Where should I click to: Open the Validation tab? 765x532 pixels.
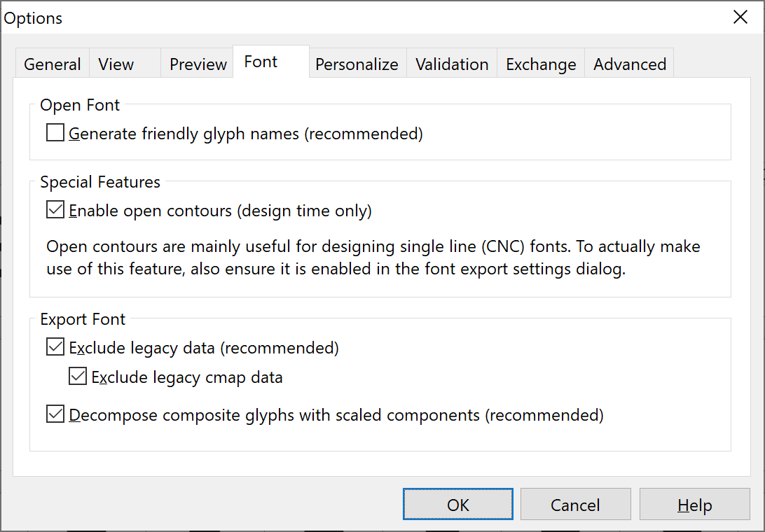tap(452, 64)
